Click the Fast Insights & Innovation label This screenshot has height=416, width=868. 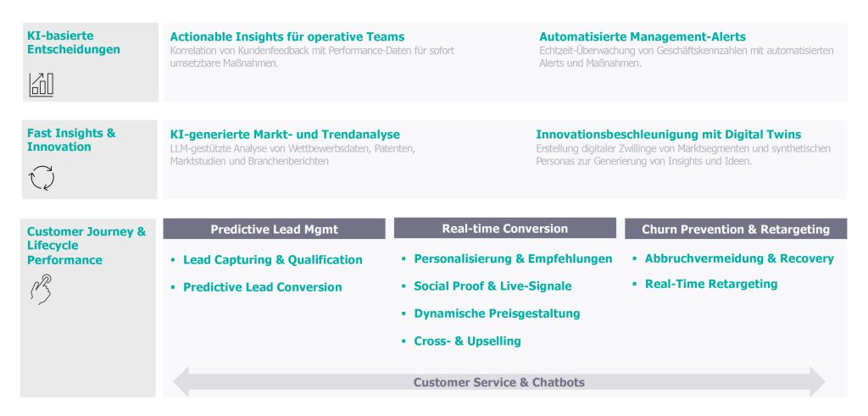point(71,140)
